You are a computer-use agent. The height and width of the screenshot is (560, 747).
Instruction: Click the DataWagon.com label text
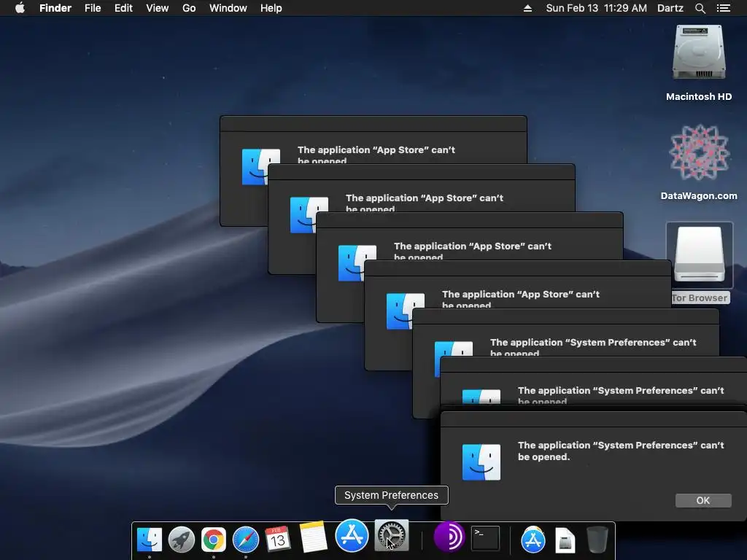tap(699, 195)
